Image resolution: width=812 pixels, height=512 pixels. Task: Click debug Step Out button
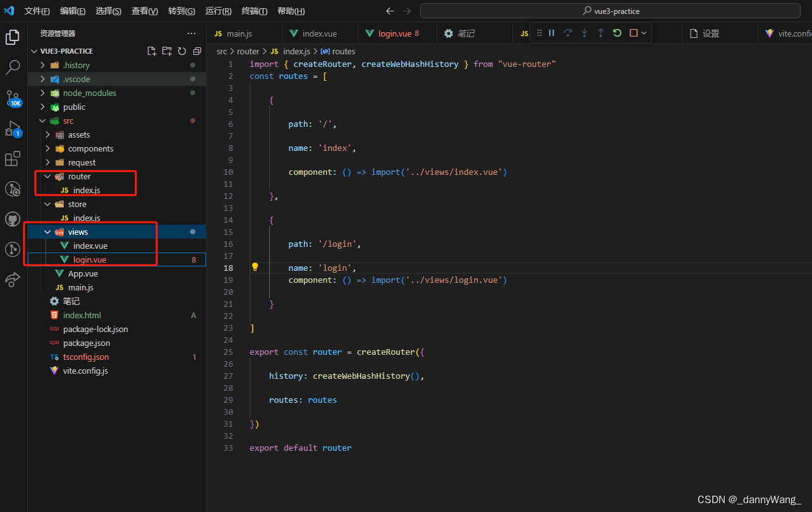[601, 33]
